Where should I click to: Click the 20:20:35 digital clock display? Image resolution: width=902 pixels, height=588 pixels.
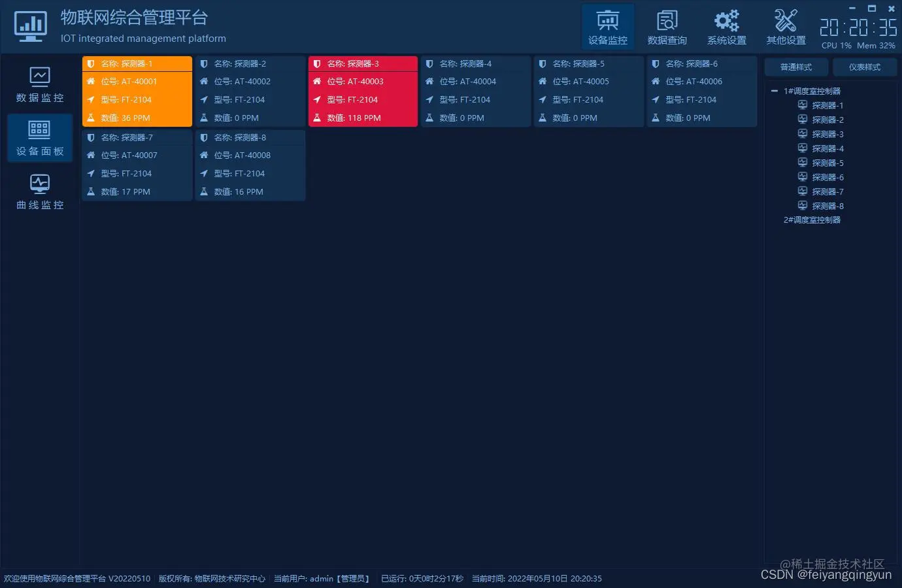(x=858, y=27)
